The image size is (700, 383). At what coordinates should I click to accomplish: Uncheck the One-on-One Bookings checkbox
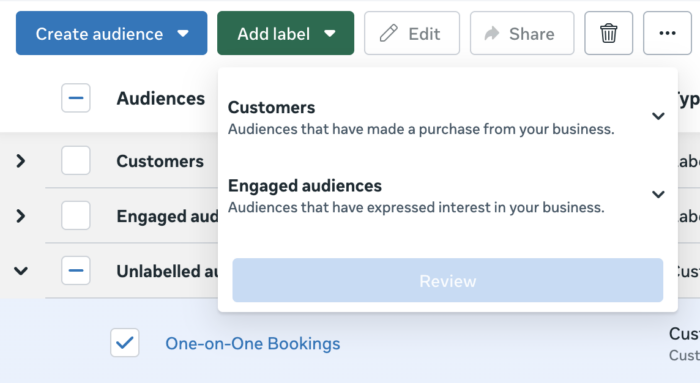(x=125, y=343)
